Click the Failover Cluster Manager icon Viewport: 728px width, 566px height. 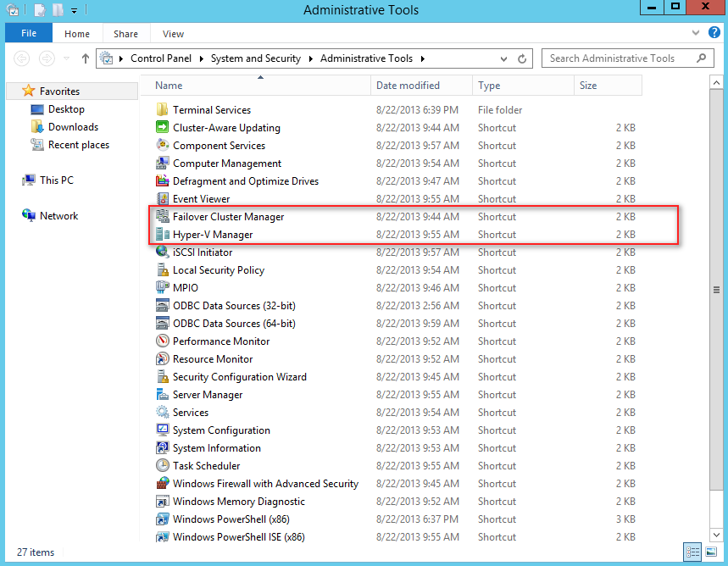coord(162,216)
